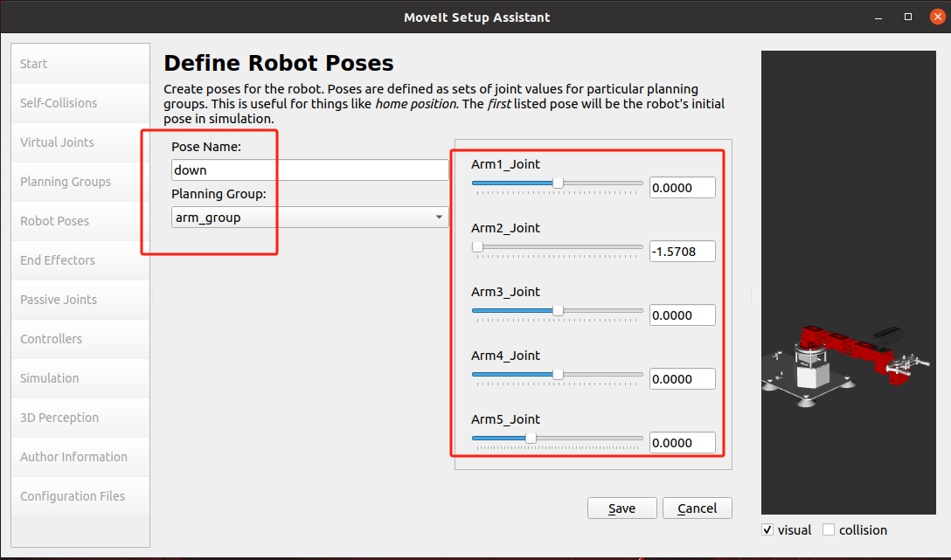Image resolution: width=951 pixels, height=560 pixels.
Task: Enable the collision checkbox
Action: pyautogui.click(x=829, y=529)
